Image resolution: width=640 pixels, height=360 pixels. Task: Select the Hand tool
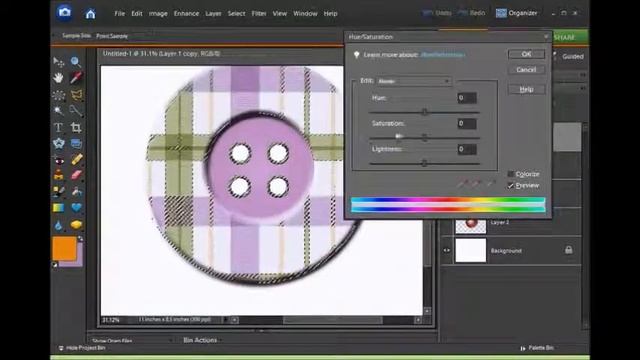click(58, 78)
